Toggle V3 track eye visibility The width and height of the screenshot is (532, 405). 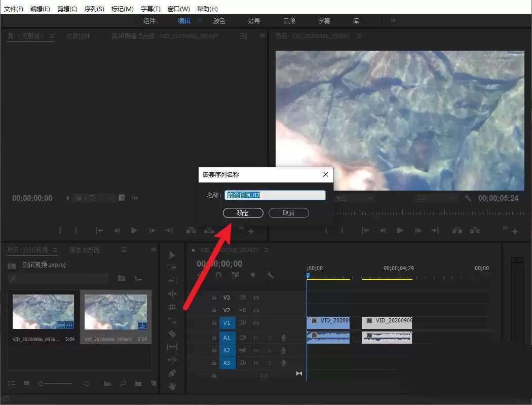(256, 298)
